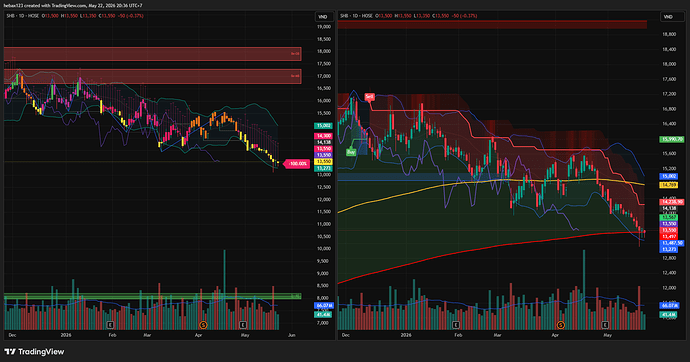Click the blue 15,002 price label on right chart

(668, 176)
